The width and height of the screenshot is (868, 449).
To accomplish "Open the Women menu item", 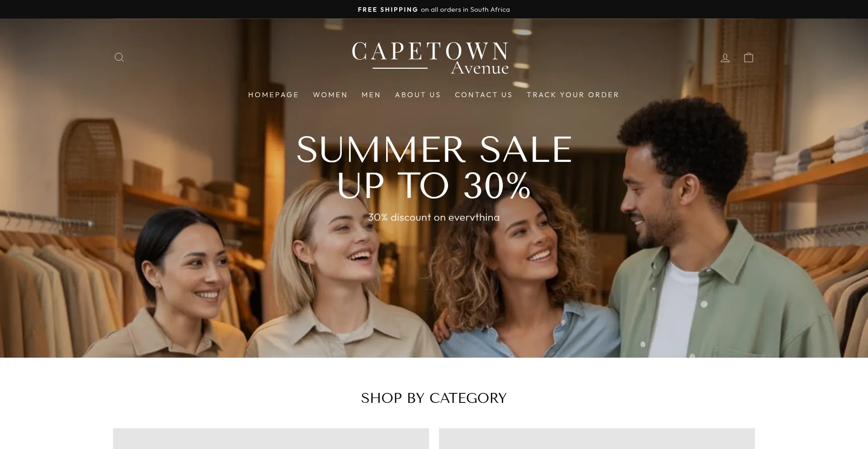I will click(x=330, y=95).
